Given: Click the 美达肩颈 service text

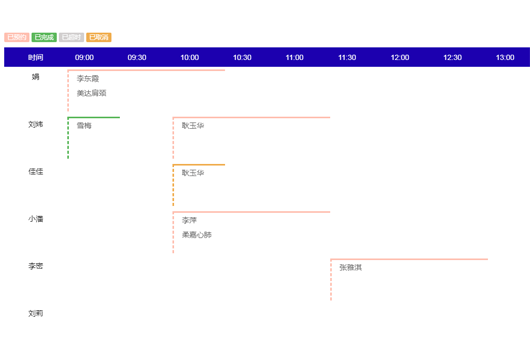Looking at the screenshot, I should (92, 93).
